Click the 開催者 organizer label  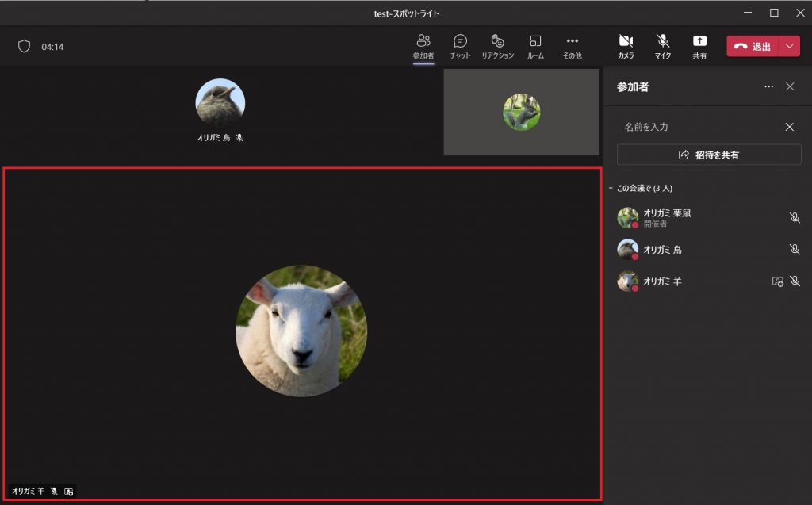click(655, 224)
